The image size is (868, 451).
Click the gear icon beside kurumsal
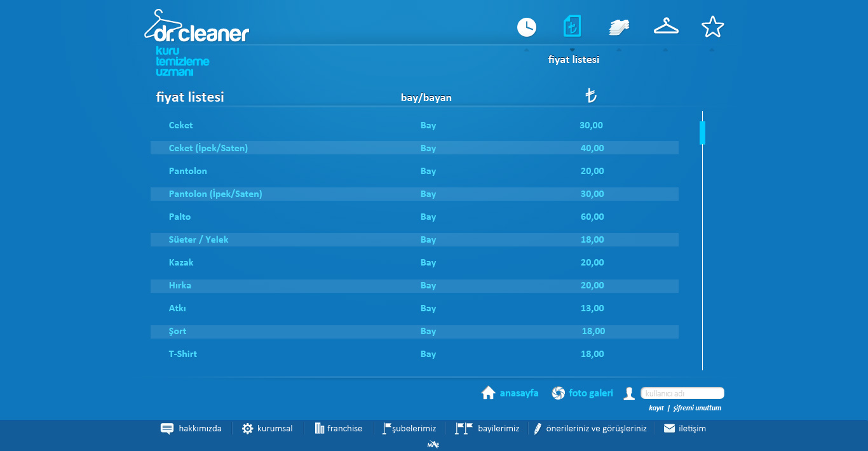[x=248, y=429]
